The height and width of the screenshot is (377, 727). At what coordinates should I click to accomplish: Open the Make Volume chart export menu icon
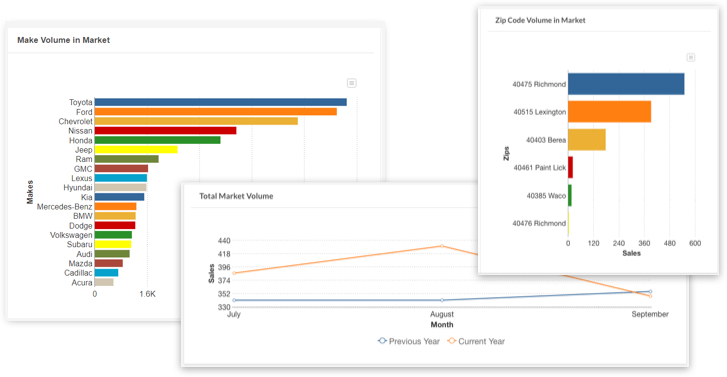[351, 83]
